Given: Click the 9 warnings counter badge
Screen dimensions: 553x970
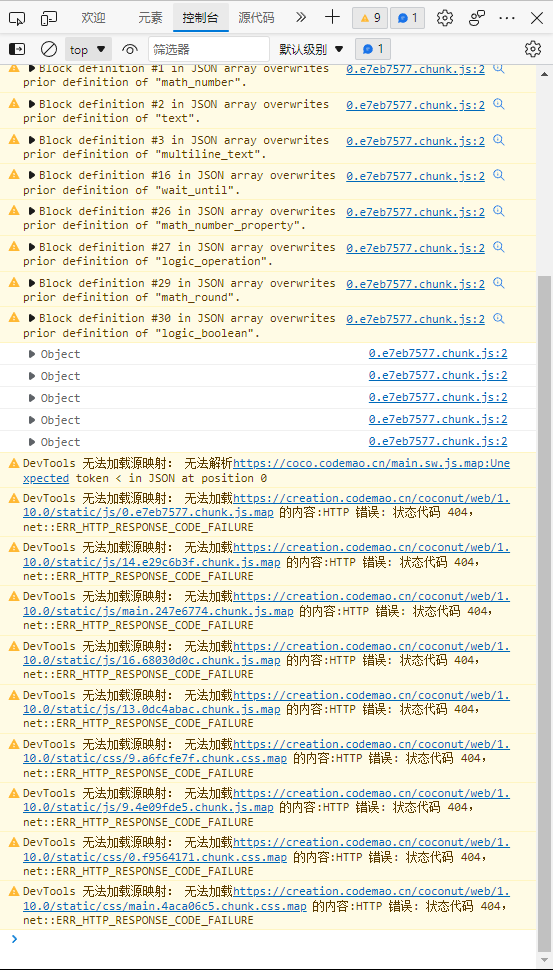Looking at the screenshot, I should 370,18.
